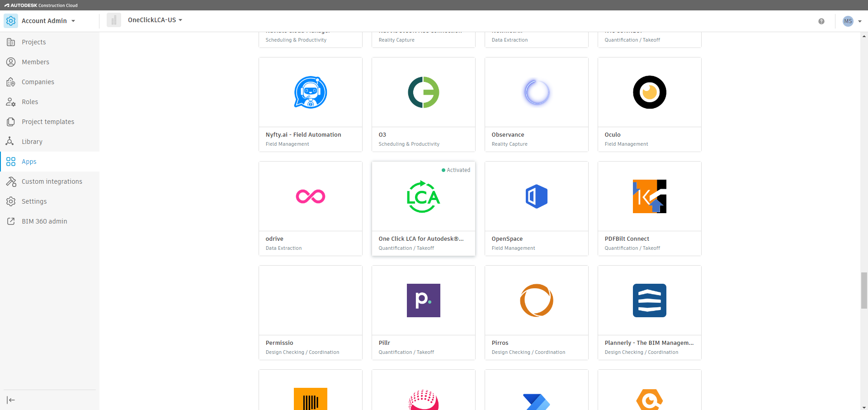Open the help question mark icon
The height and width of the screenshot is (410, 868).
click(x=821, y=21)
